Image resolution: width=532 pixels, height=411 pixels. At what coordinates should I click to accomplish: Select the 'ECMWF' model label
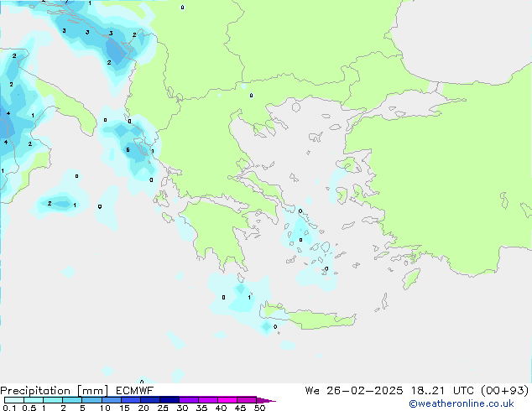tap(135, 391)
